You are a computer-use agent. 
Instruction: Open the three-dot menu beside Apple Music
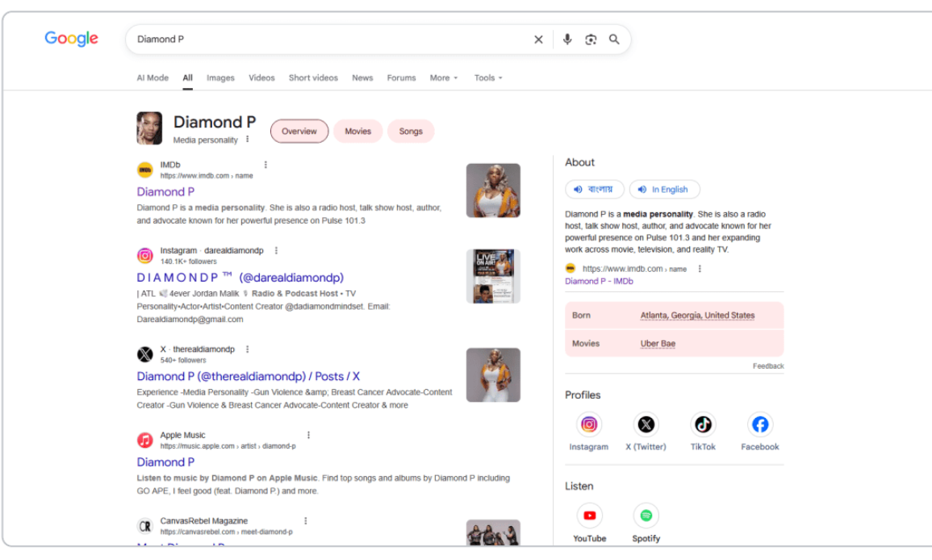coord(308,435)
